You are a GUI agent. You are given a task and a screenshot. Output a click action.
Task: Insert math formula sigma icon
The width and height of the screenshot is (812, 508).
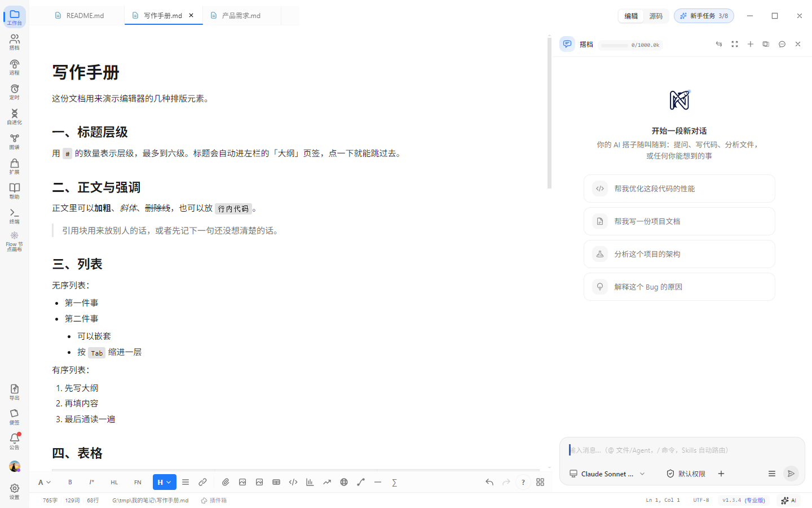click(x=395, y=482)
